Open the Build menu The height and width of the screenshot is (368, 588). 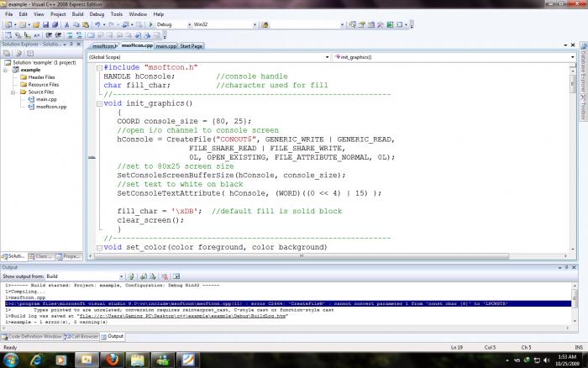[76, 14]
